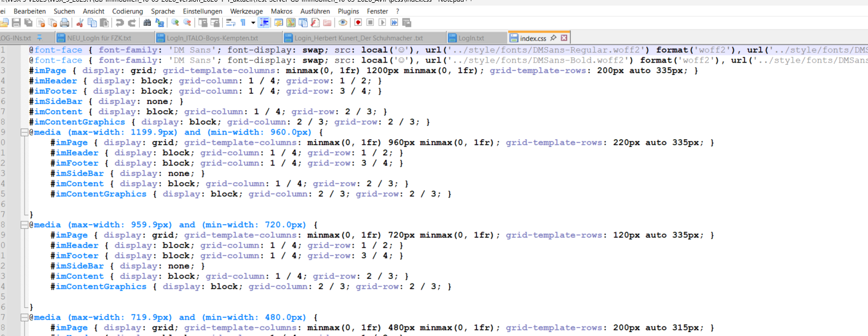Click the Start macro recording icon

click(x=357, y=23)
